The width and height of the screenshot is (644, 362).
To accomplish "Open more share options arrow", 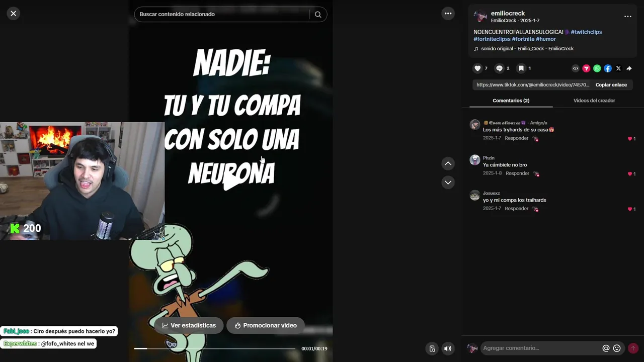I will (629, 68).
